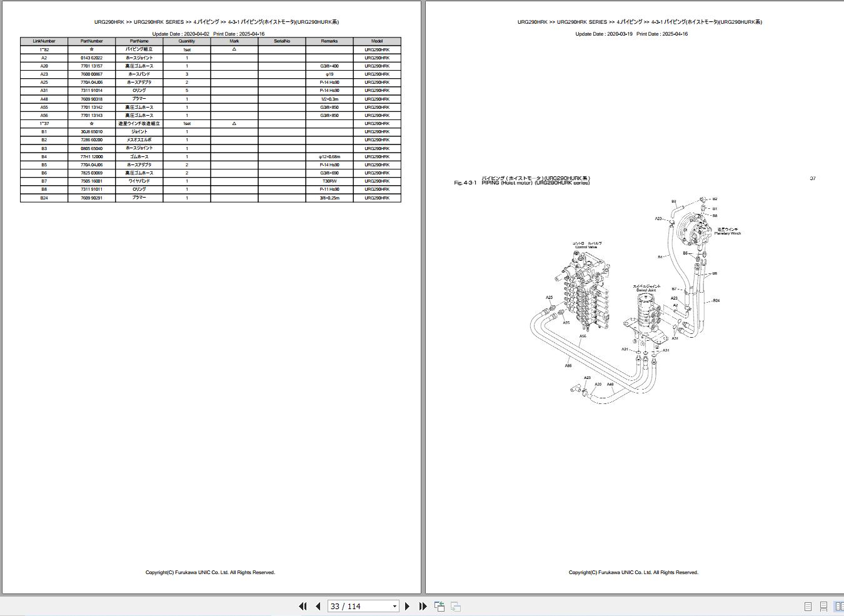Click page number 37 on right page
Screen dimensions: 844x616
coord(813,178)
